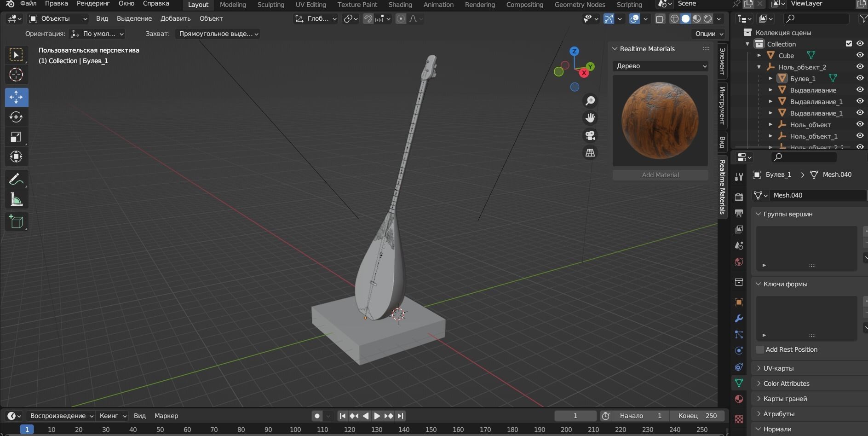Open the Объекты mode dropdown
Screen dimensions: 868x436
[x=58, y=18]
